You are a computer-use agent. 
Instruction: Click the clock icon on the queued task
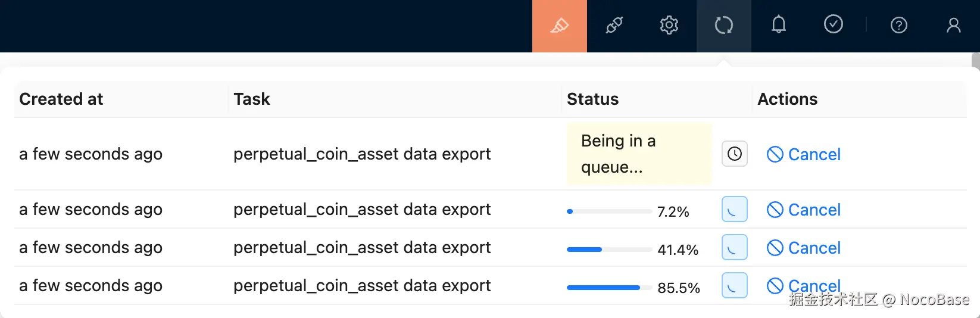pos(735,154)
